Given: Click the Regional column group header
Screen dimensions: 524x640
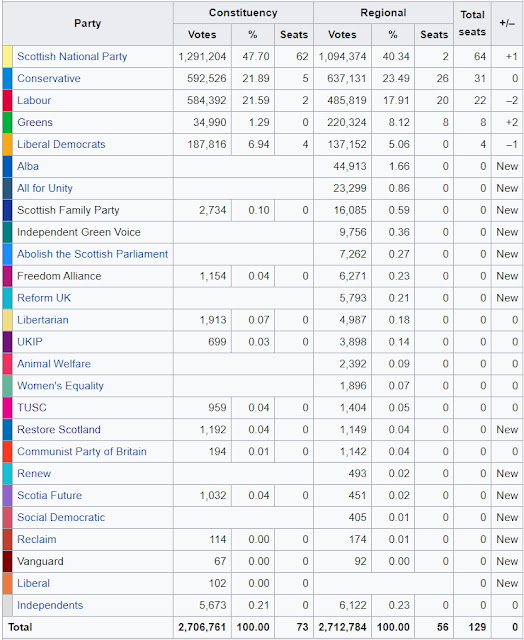Looking at the screenshot, I should pos(383,13).
